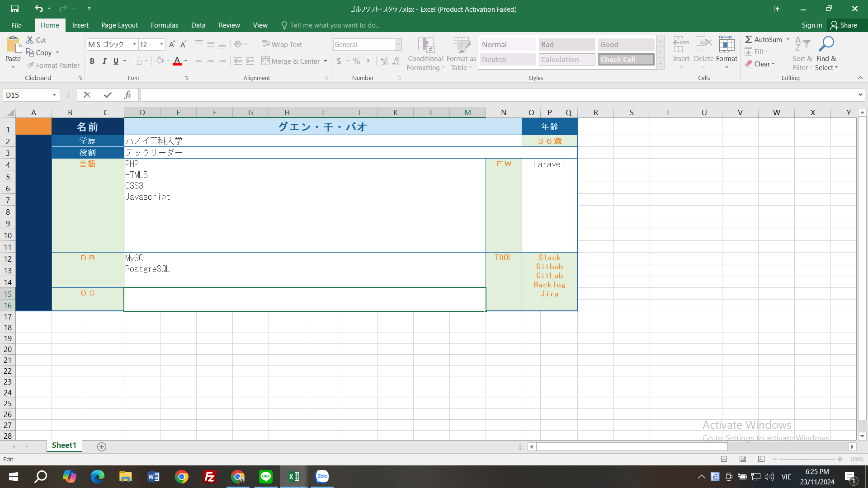Click the zoom slider in status bar
Screen dimensions: 868x488
point(807,459)
